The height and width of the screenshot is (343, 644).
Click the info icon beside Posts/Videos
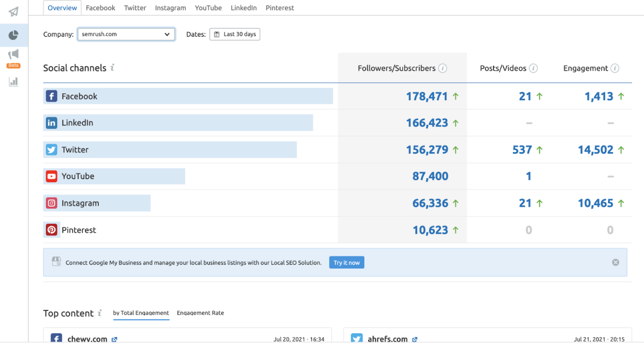pos(533,68)
